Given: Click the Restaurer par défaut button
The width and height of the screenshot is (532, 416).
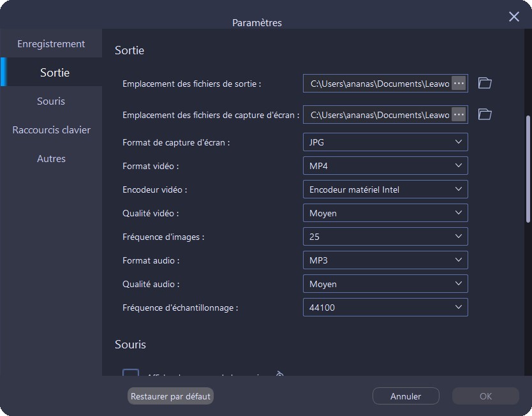Looking at the screenshot, I should 170,396.
